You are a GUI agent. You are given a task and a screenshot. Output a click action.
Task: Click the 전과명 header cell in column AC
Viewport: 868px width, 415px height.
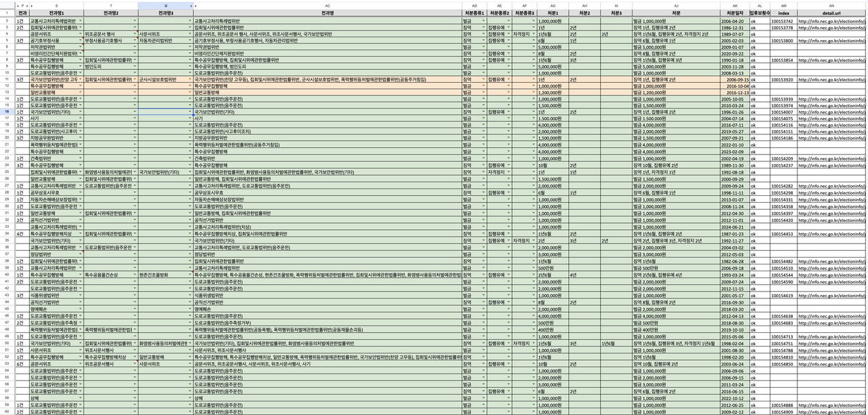327,13
